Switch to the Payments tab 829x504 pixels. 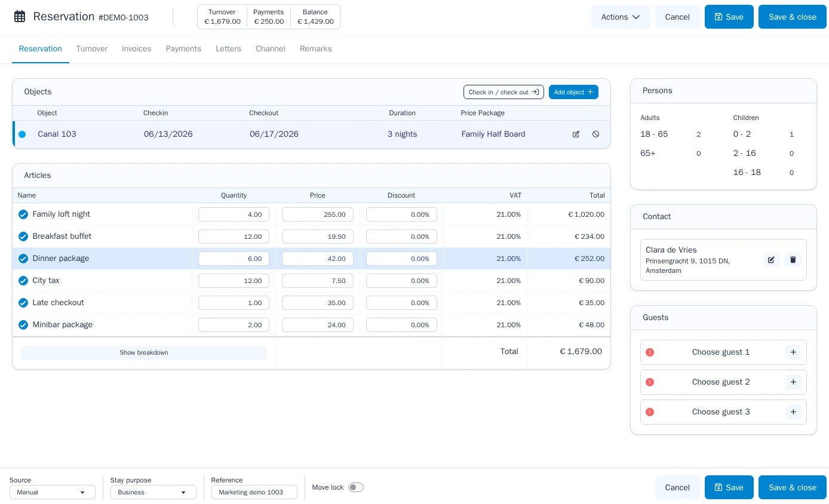point(183,49)
